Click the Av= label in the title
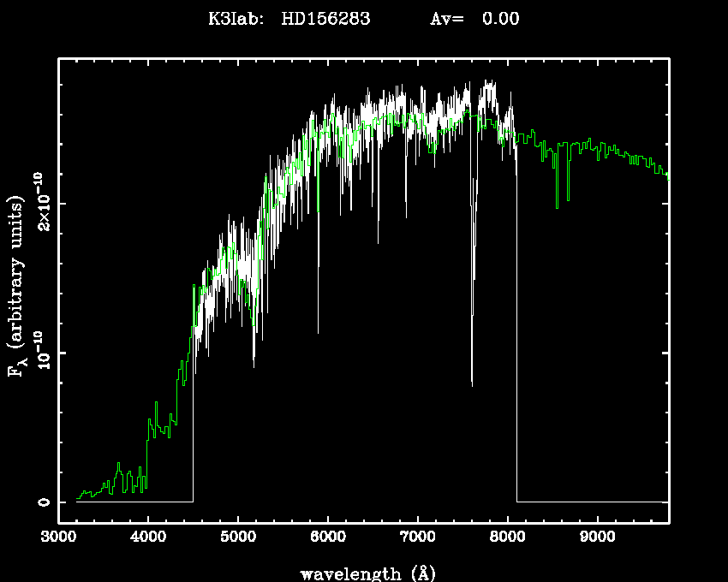 446,19
